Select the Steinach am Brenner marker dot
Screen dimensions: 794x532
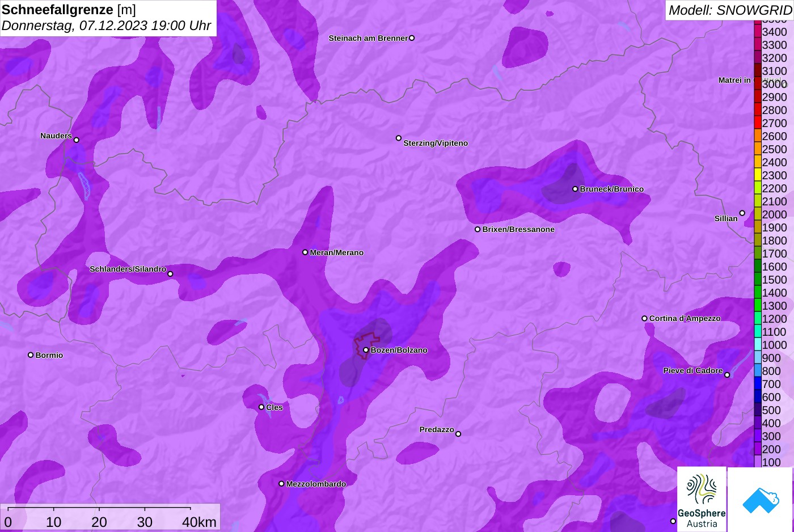412,38
